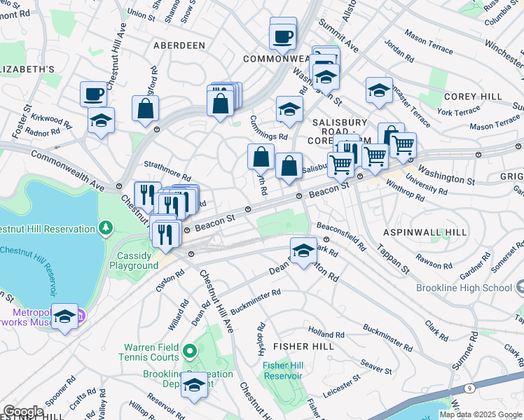Click the Foster St street label
Viewport: 524px width, 420px height.
(22, 122)
